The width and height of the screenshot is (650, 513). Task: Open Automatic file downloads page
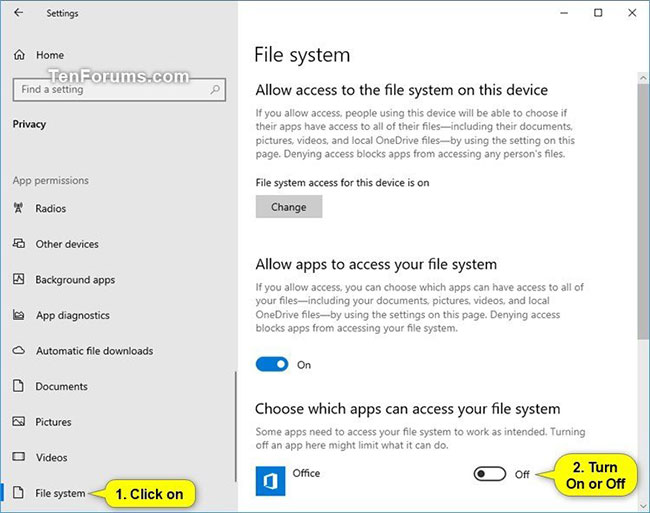coord(95,351)
